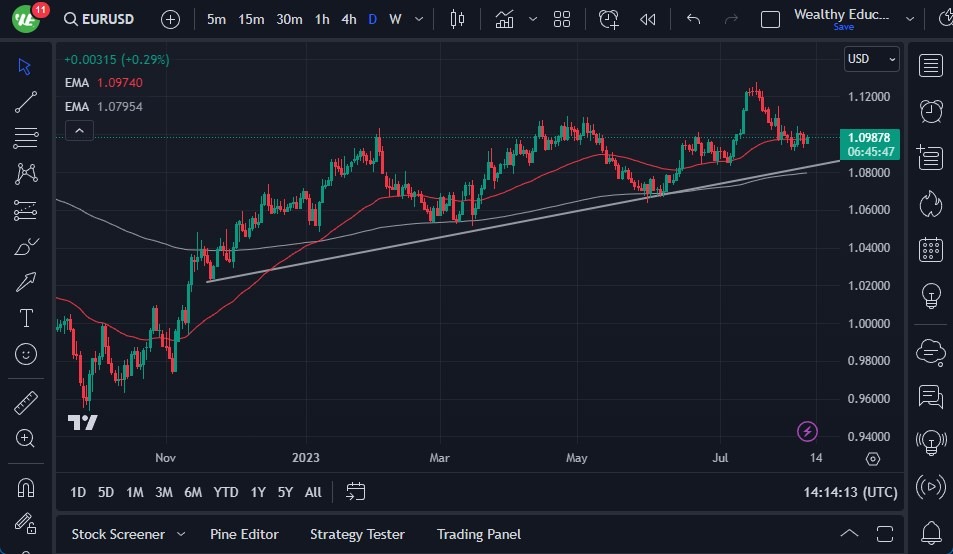Toggle Magnet mode in the left toolbar
The image size is (953, 554).
coord(26,488)
